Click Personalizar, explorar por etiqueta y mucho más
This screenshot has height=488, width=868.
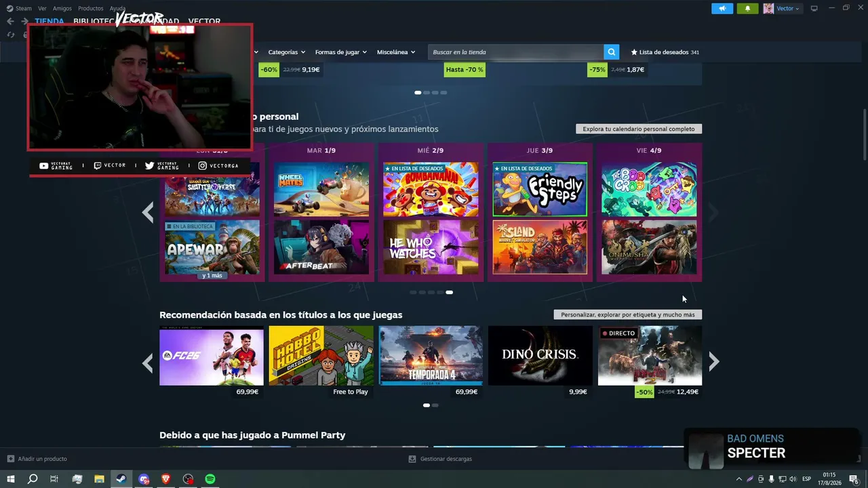(x=628, y=314)
